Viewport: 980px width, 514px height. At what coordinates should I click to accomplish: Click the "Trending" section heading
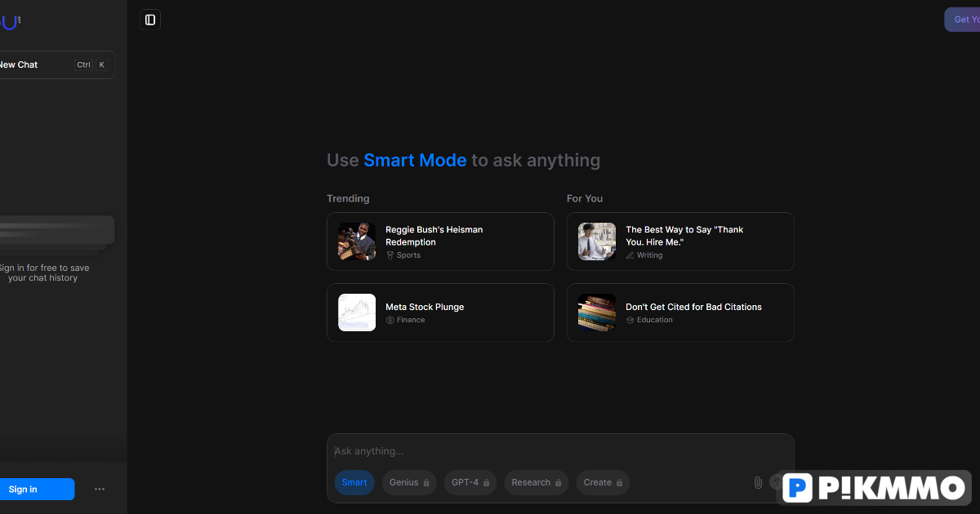point(348,198)
